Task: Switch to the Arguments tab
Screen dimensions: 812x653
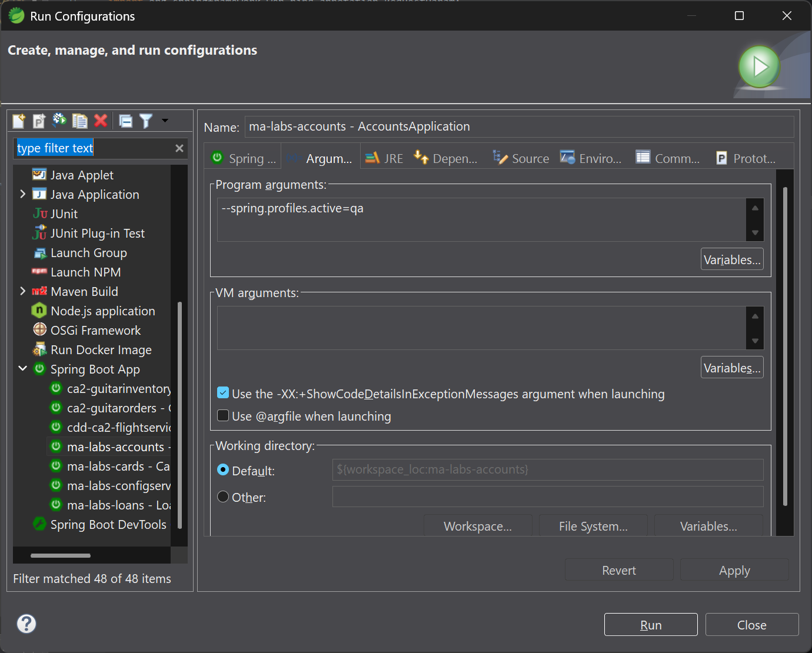Action: (x=320, y=158)
